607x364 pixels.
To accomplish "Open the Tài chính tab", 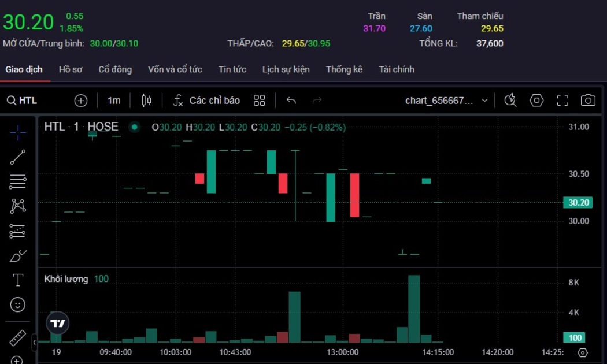I will click(397, 69).
